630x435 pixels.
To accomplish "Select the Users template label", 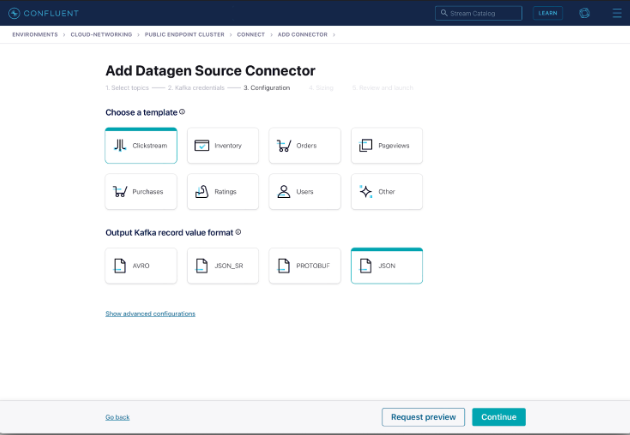I will pyautogui.click(x=305, y=192).
